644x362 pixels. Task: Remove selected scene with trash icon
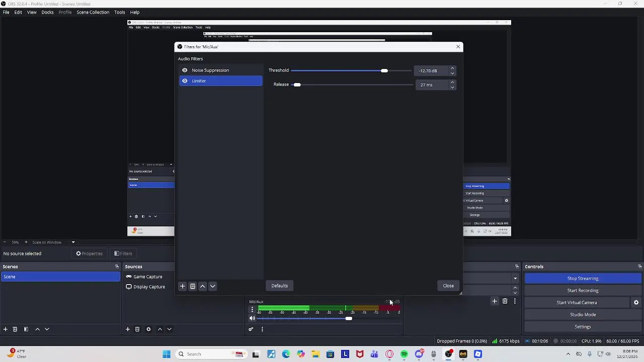[15, 329]
